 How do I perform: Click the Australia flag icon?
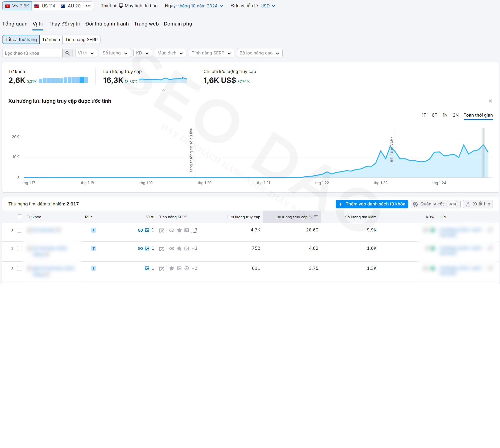[63, 6]
